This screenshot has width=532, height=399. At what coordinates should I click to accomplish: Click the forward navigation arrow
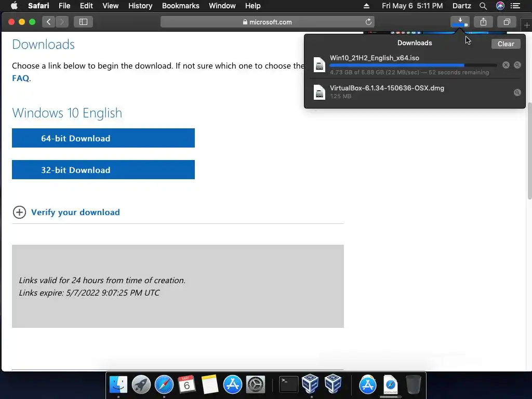click(62, 22)
